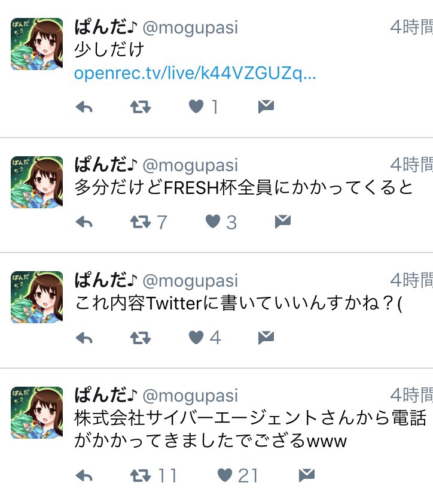Like the FRESH杯 tweet with 3 likes
Viewport: 433px width, 504px height.
(x=213, y=221)
